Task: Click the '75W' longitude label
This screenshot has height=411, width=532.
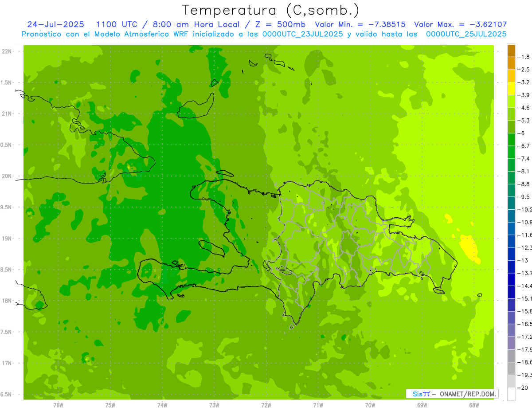Action: pyautogui.click(x=110, y=405)
